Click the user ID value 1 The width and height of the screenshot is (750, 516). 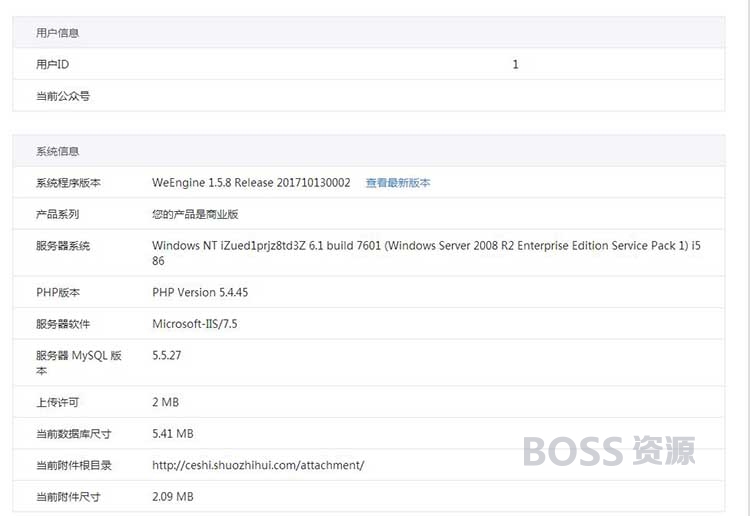tap(515, 65)
